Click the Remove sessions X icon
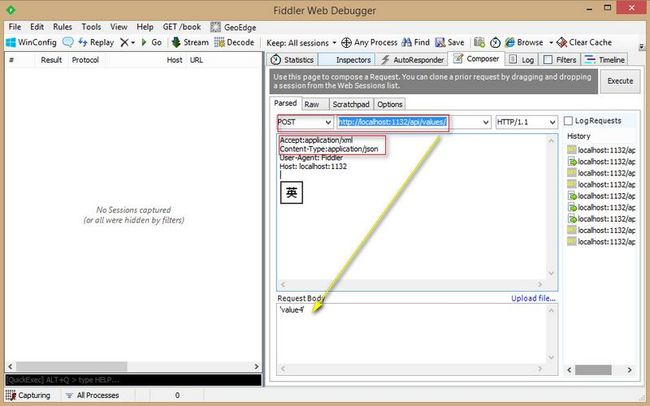This screenshot has width=650, height=406. 124,42
